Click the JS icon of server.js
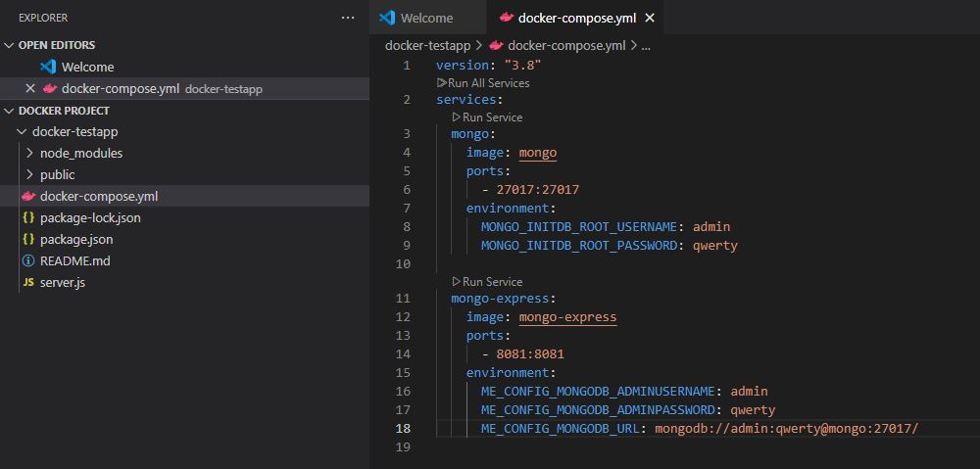Image resolution: width=980 pixels, height=469 pixels. pos(28,282)
